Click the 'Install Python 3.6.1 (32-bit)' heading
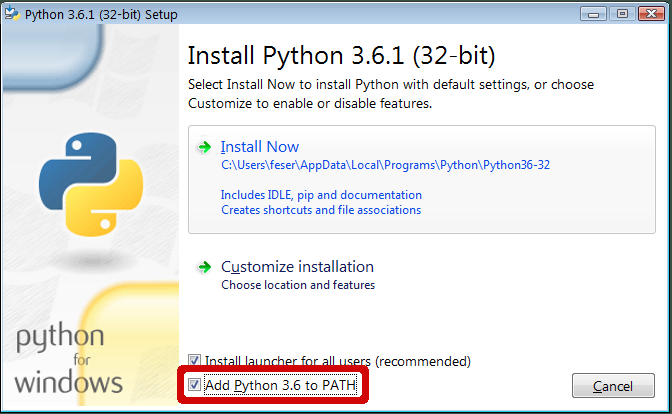This screenshot has width=672, height=414. tap(341, 56)
